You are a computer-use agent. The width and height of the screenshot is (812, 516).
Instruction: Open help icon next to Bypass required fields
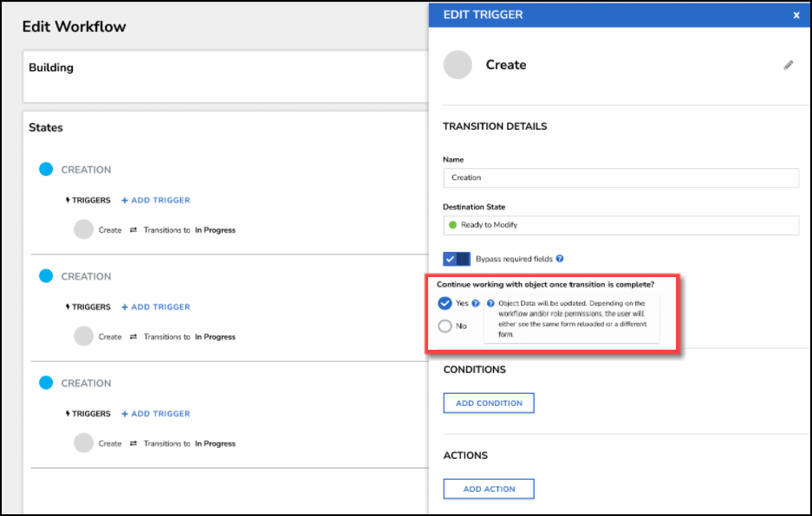click(x=560, y=259)
